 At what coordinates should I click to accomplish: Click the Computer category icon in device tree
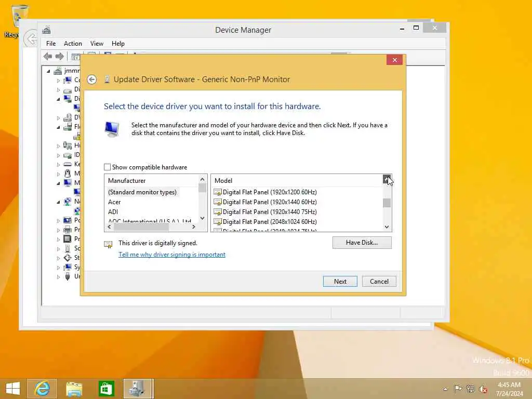coord(68,80)
